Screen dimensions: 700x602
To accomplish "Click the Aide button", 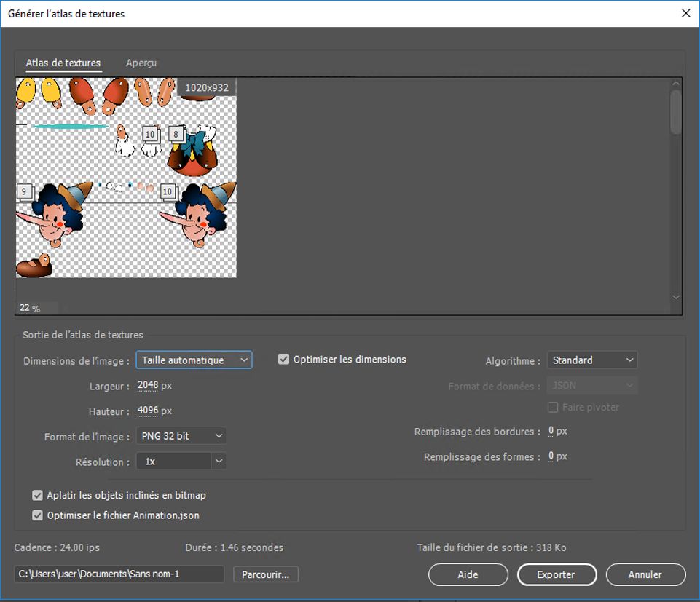I will (468, 574).
